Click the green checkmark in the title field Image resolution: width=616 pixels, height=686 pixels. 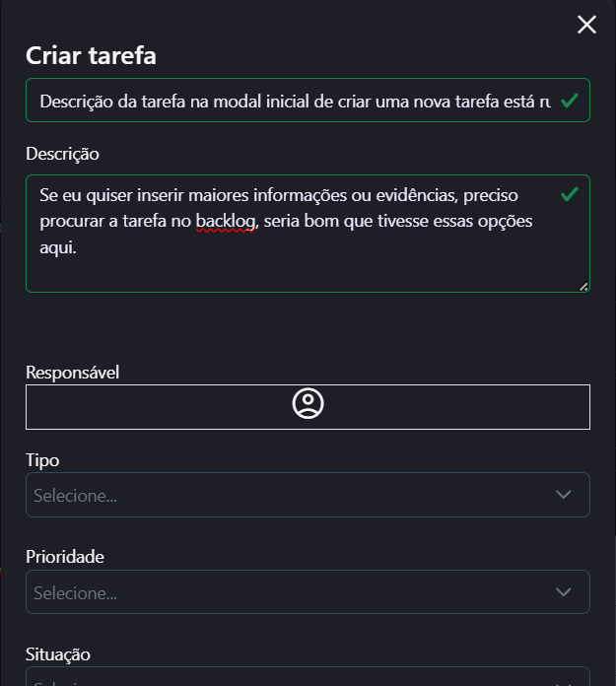pos(569,101)
